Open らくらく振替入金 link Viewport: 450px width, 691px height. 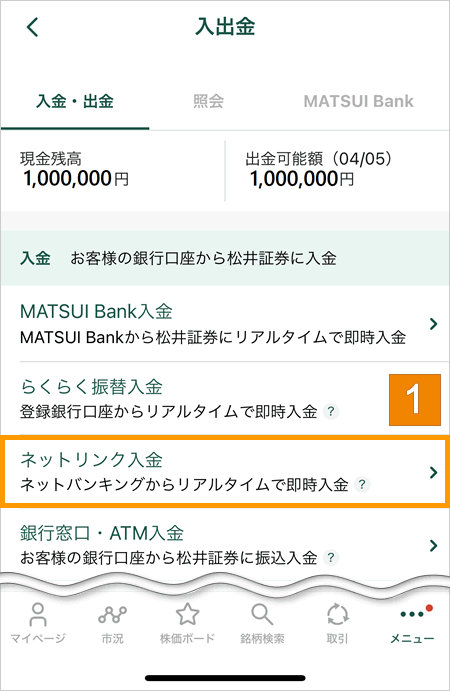coord(92,387)
